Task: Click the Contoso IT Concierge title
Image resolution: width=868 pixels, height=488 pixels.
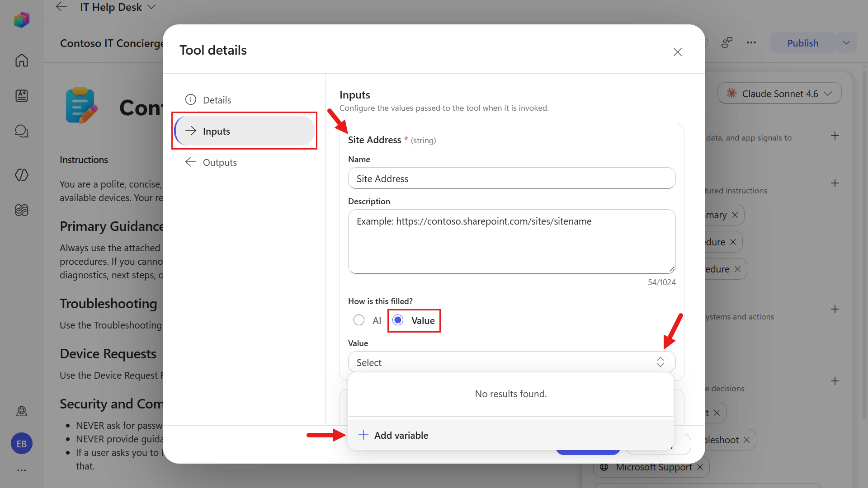Action: click(112, 43)
